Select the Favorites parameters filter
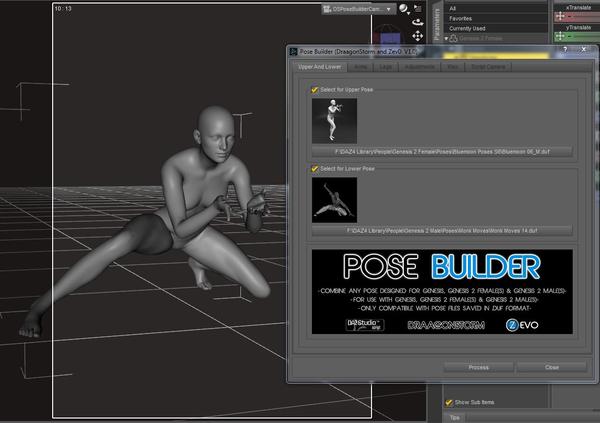This screenshot has width=600, height=423. pyautogui.click(x=496, y=18)
